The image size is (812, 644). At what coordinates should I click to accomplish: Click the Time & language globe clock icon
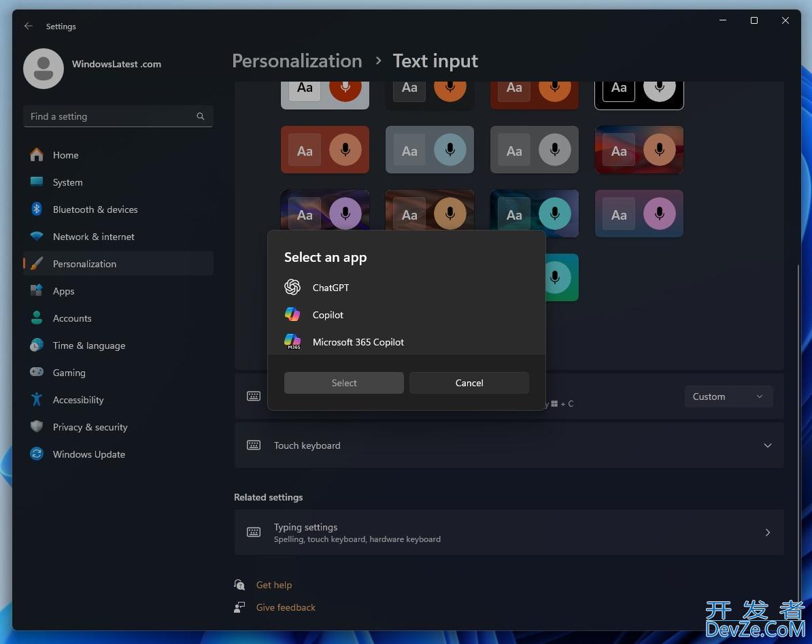(x=37, y=345)
